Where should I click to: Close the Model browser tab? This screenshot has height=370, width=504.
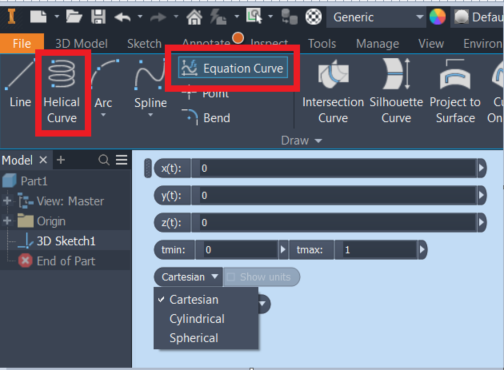point(43,160)
